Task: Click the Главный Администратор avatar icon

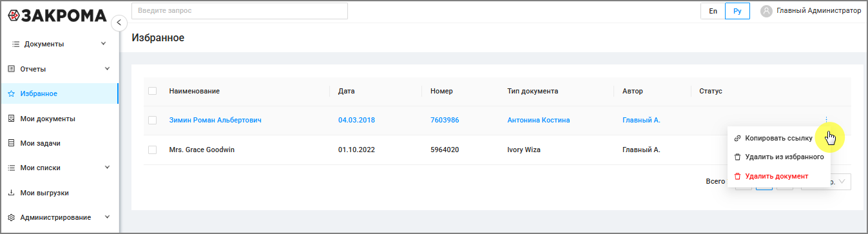Action: coord(766,11)
